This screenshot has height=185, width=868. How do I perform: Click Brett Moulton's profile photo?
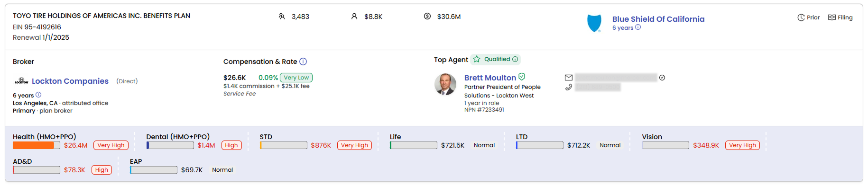445,84
